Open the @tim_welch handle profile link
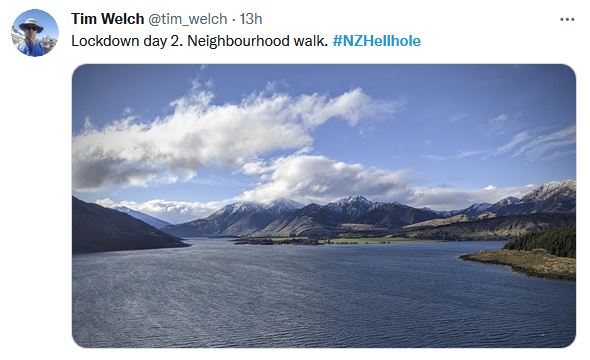 click(187, 19)
